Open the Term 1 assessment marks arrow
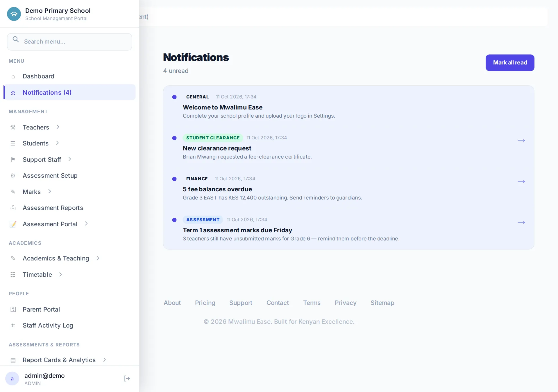Image resolution: width=558 pixels, height=392 pixels. tap(521, 222)
